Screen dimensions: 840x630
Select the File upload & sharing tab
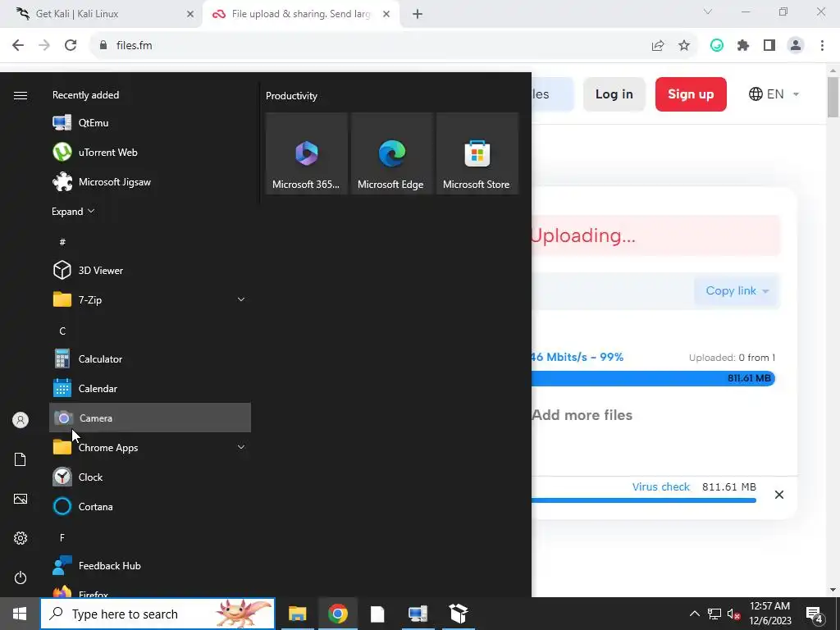pos(300,14)
